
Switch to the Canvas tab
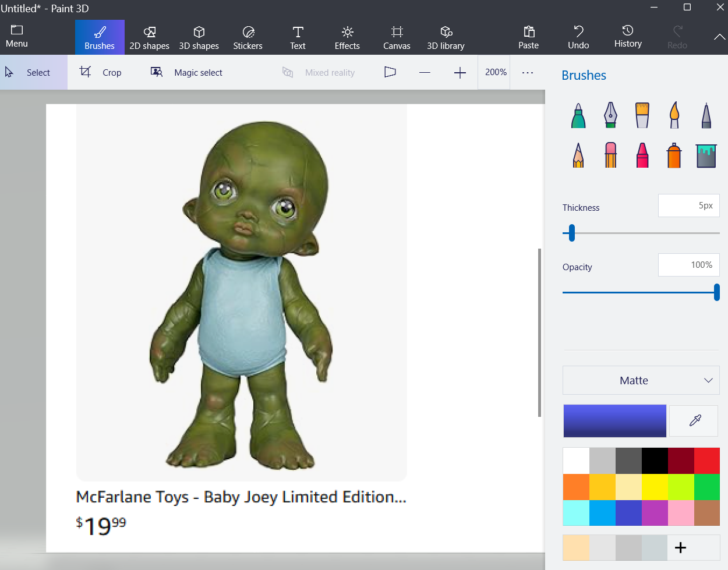(x=397, y=37)
